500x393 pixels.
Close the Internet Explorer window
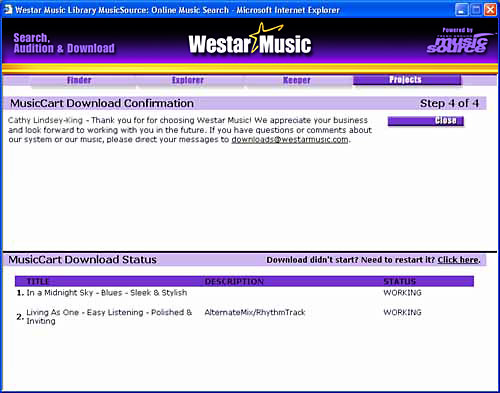[490, 10]
